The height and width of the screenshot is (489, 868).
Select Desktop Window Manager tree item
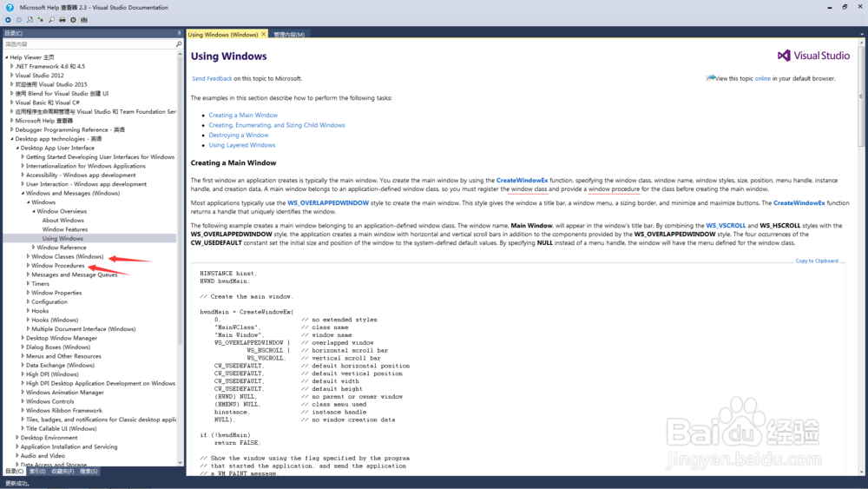pos(62,339)
